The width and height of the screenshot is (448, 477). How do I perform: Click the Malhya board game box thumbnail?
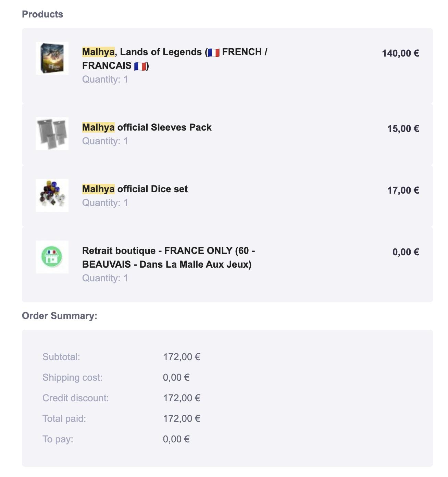click(x=52, y=58)
